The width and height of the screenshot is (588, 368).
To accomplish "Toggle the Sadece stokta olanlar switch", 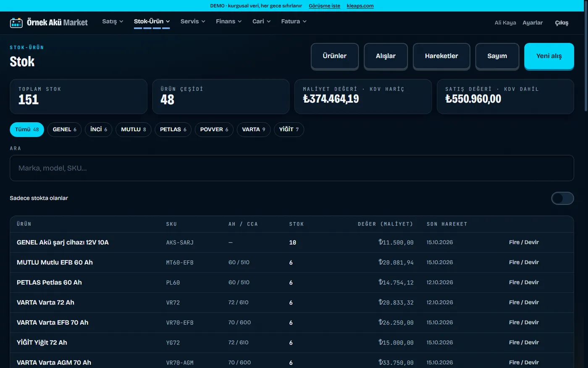I will (562, 198).
